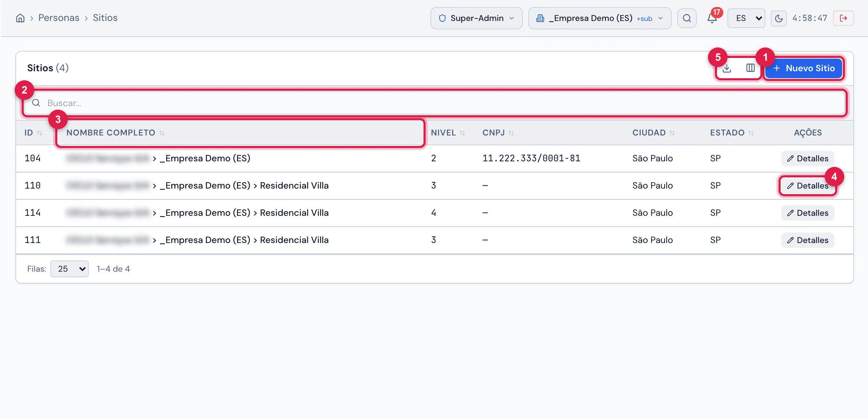This screenshot has height=419, width=868.
Task: Click the clock display 4:58:47
Action: (x=810, y=18)
